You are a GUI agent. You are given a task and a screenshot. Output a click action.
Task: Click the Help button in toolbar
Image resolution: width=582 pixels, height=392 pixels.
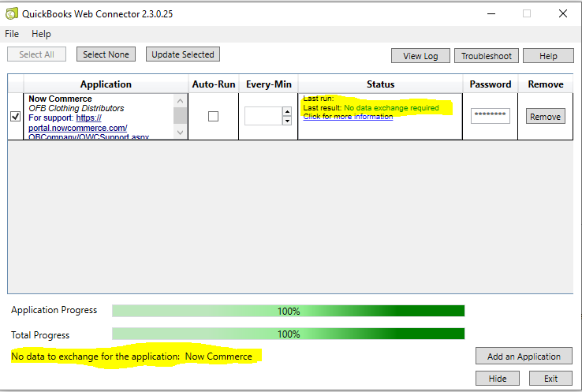coord(549,56)
